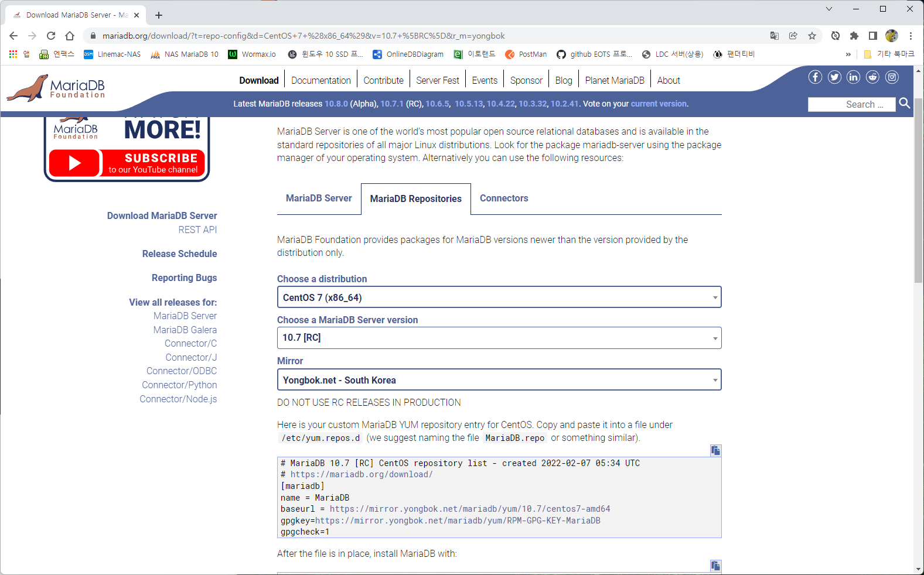Image resolution: width=924 pixels, height=575 pixels.
Task: Click the Subscribe to YouTube channel banner
Action: point(127,163)
